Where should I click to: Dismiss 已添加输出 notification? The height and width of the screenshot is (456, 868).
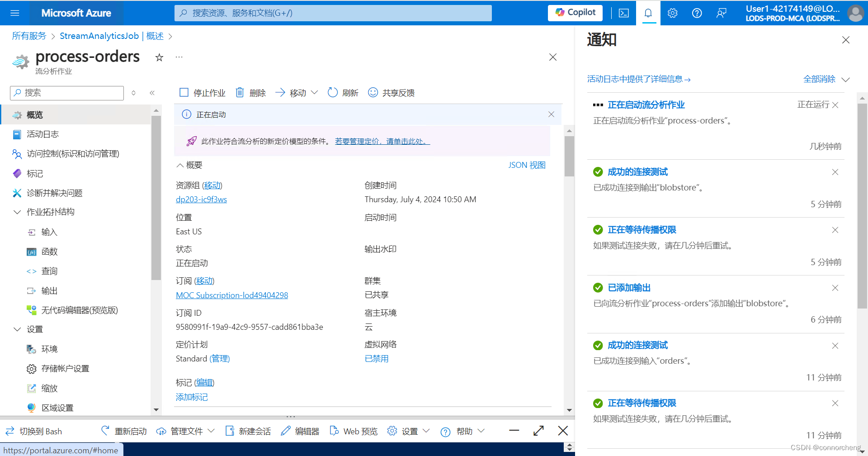pyautogui.click(x=835, y=288)
